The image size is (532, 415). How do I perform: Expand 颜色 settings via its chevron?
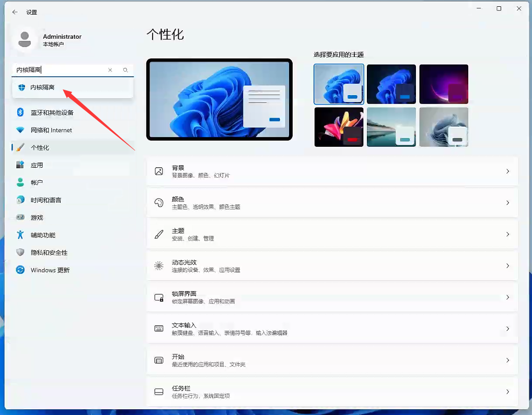pyautogui.click(x=507, y=203)
